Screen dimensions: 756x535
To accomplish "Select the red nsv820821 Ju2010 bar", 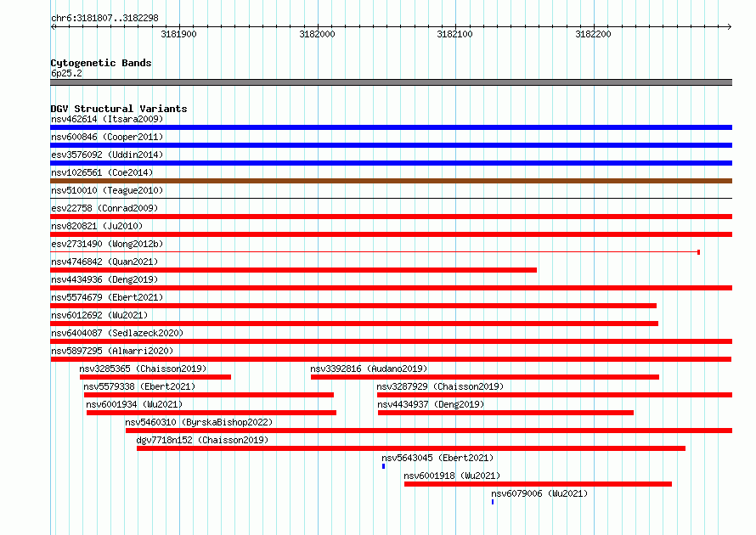I will point(391,234).
